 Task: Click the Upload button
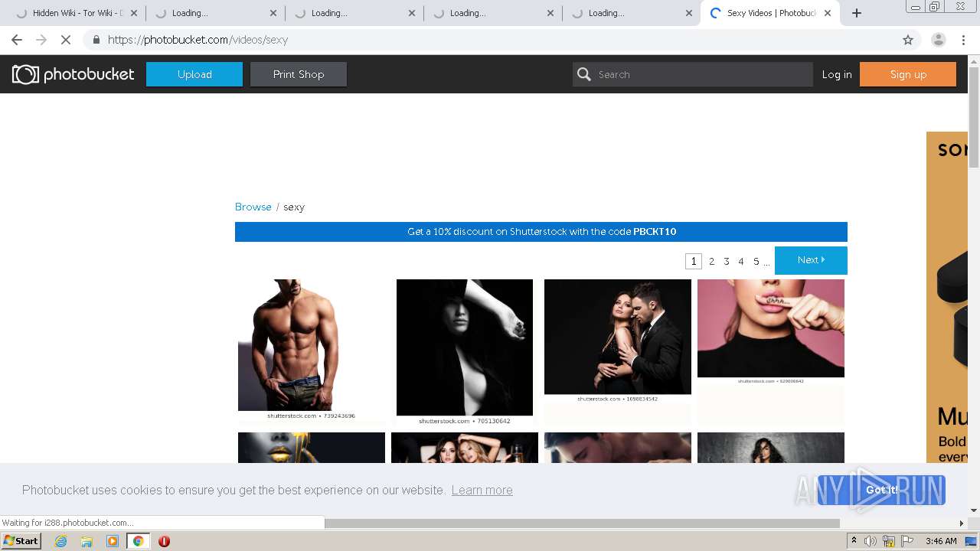194,74
